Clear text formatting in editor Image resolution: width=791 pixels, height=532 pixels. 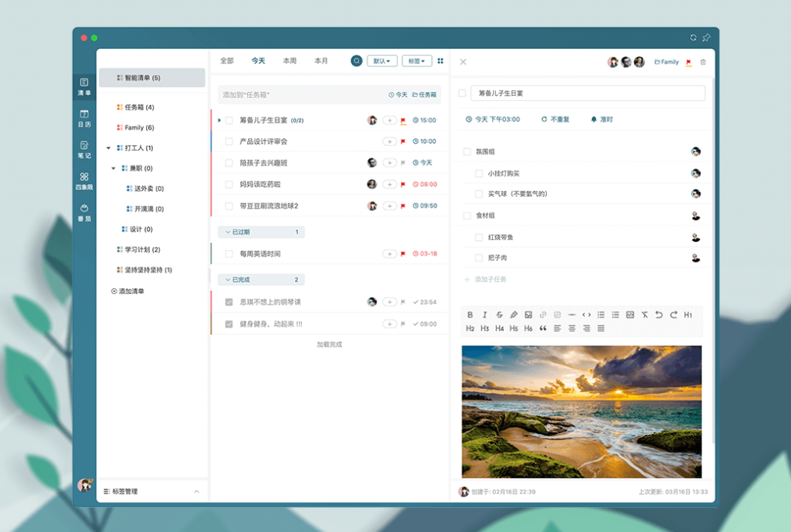click(x=645, y=315)
